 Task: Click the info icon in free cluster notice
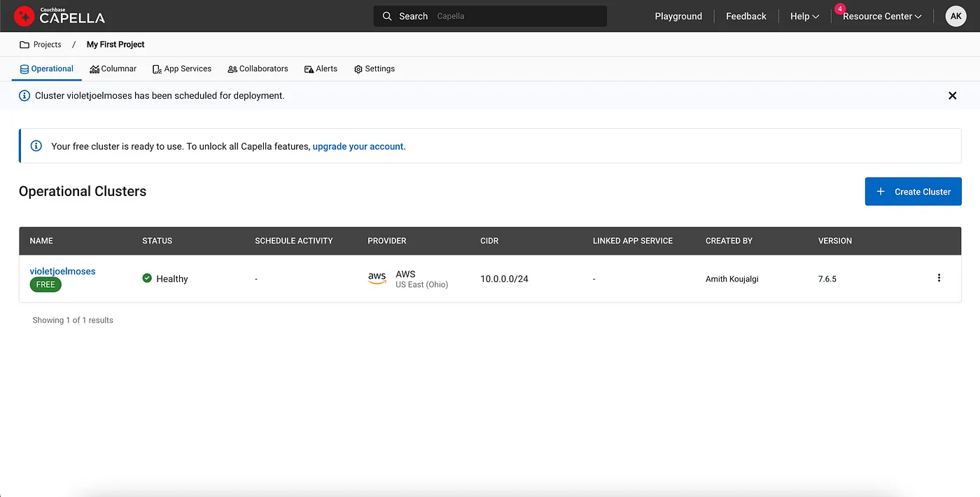coord(36,146)
